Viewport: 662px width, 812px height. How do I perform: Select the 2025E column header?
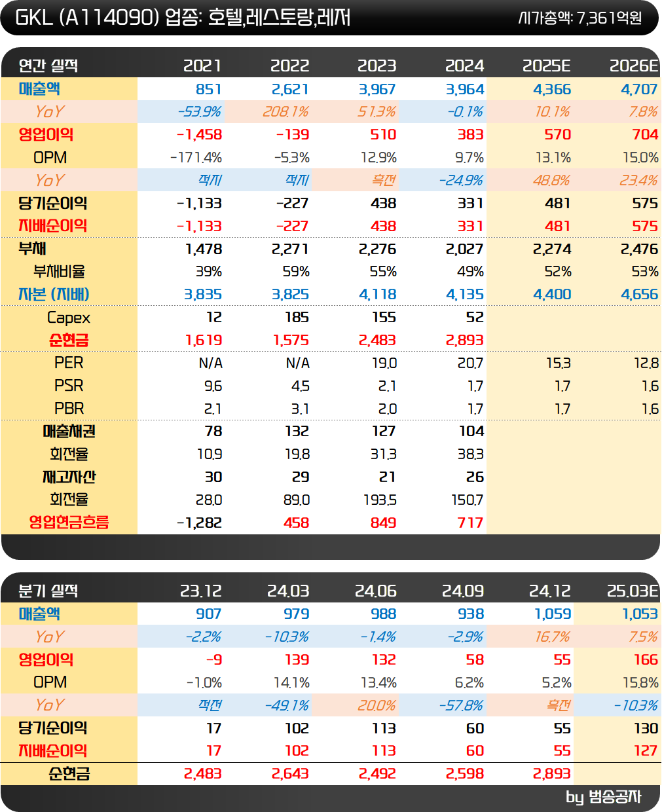coord(547,65)
